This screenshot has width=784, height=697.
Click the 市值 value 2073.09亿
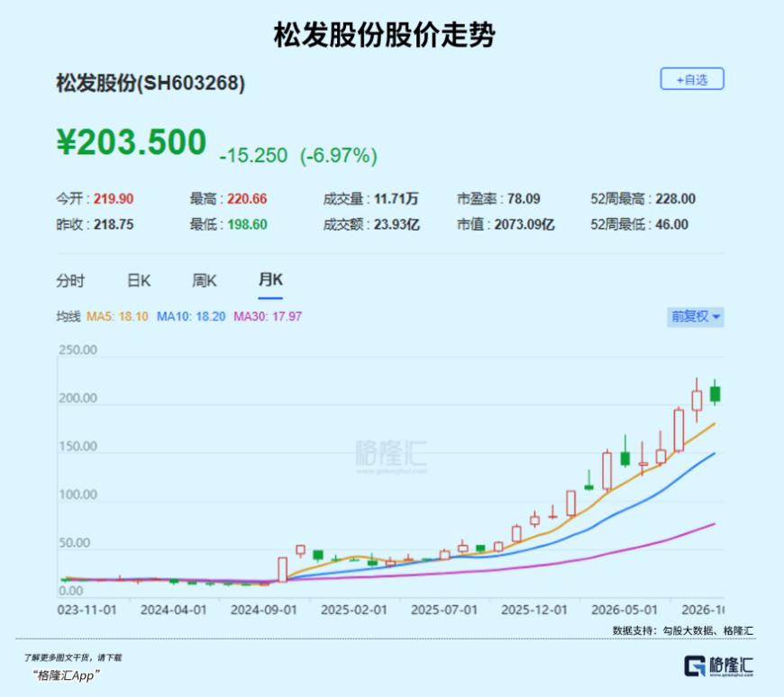524,224
